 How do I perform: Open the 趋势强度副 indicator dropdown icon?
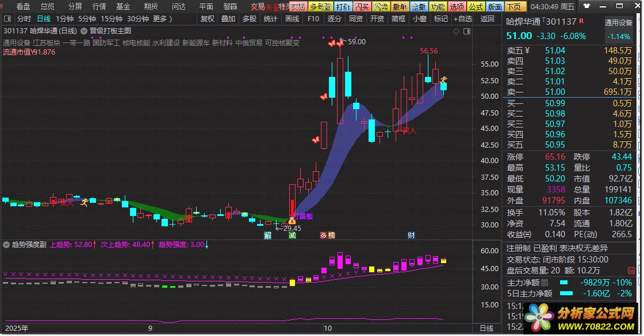6,245
